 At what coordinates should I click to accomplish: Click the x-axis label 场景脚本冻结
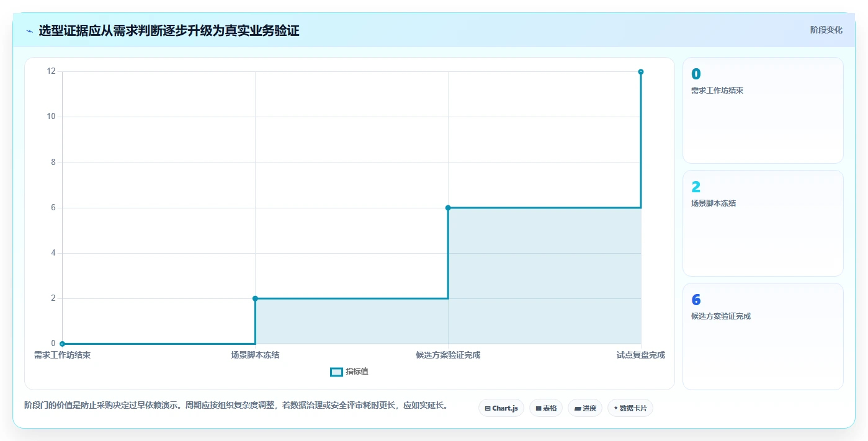point(255,355)
